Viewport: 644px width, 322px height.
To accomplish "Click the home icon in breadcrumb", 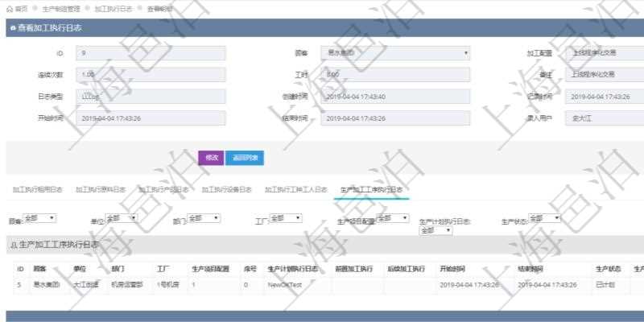I will 9,9.
